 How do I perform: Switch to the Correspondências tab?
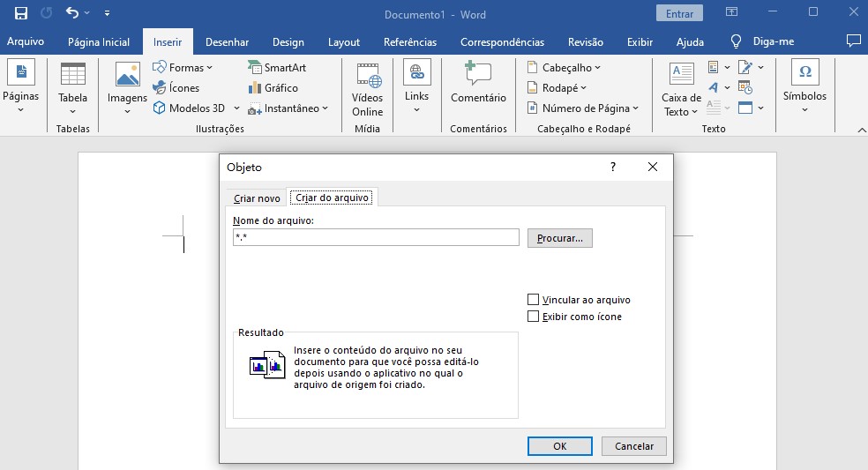502,42
